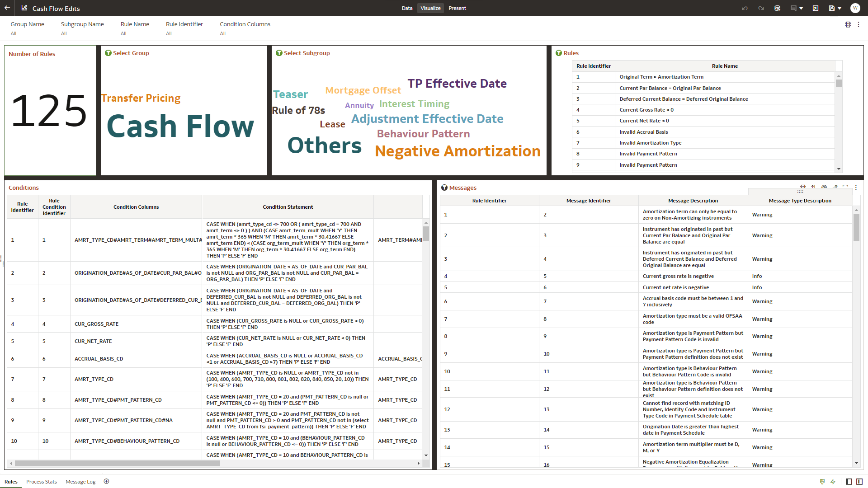This screenshot has height=488, width=868.
Task: Toggle the filter bar pin icon
Action: click(848, 24)
